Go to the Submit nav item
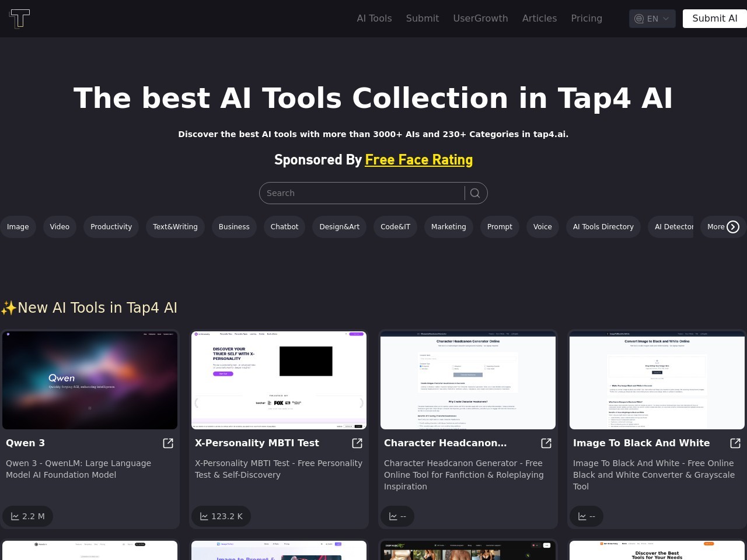Image resolution: width=747 pixels, height=560 pixels. (423, 18)
